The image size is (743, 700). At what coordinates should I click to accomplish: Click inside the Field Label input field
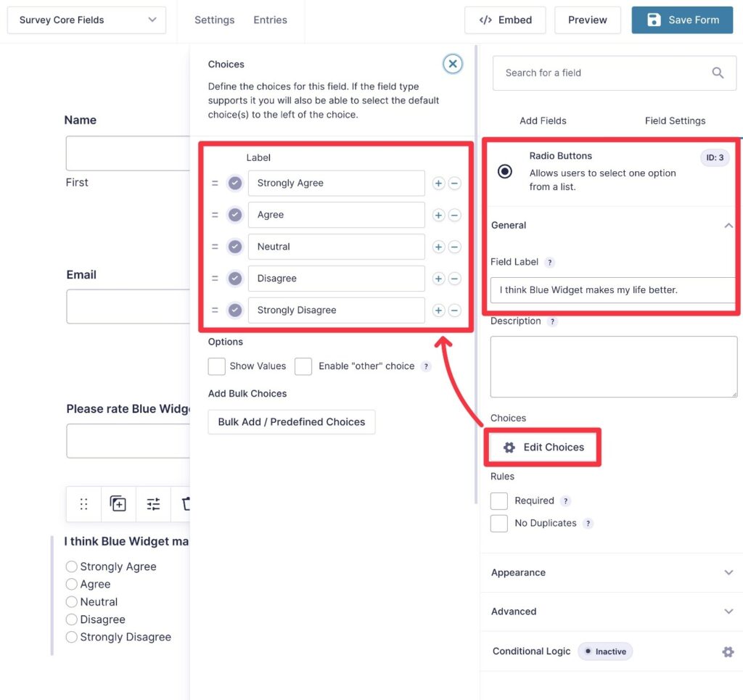pyautogui.click(x=613, y=290)
